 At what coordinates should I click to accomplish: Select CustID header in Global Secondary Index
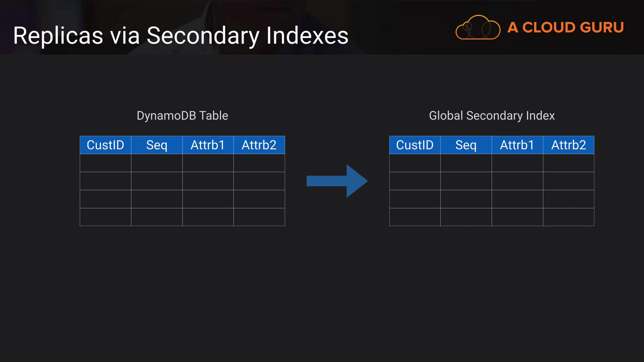click(x=415, y=145)
